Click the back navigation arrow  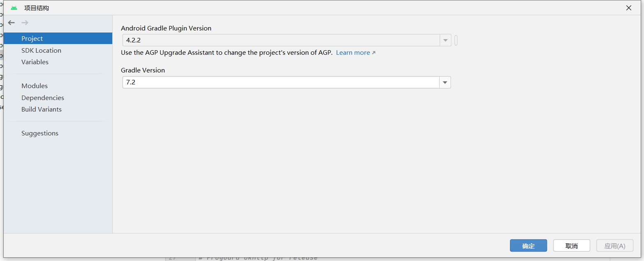pos(12,23)
